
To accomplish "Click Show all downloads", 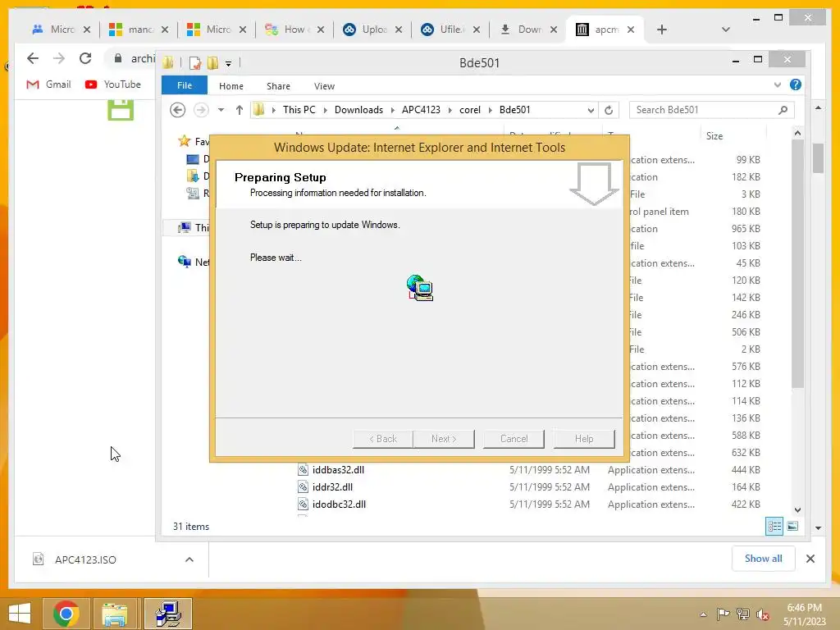I will click(764, 559).
